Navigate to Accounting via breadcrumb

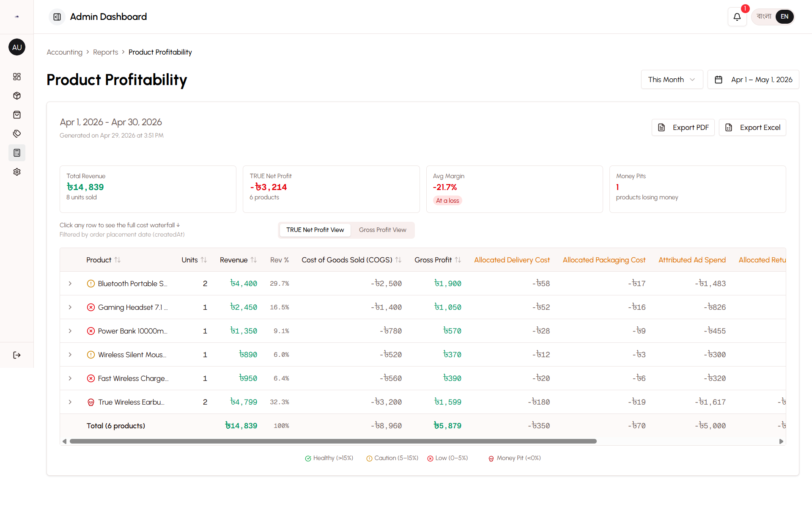tap(64, 52)
